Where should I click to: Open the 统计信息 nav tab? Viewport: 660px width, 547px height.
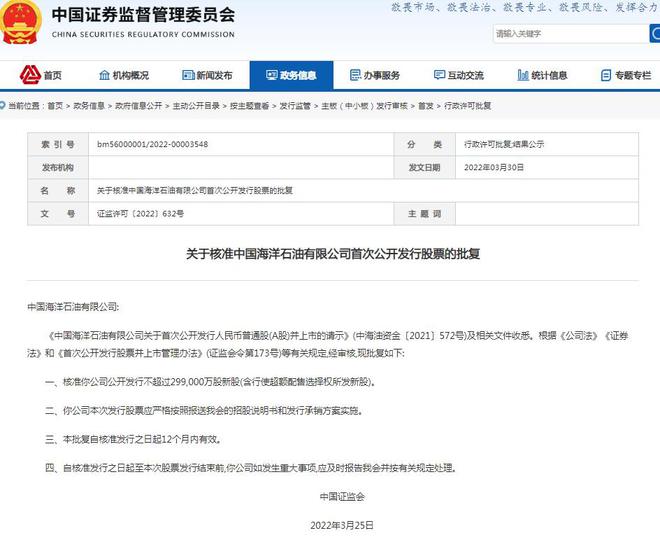tap(543, 75)
